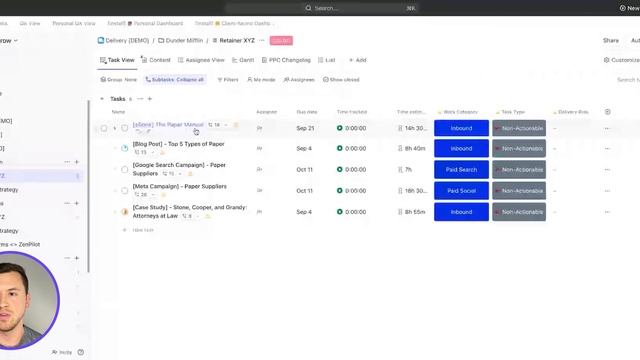Open the Filters button

pos(227,80)
